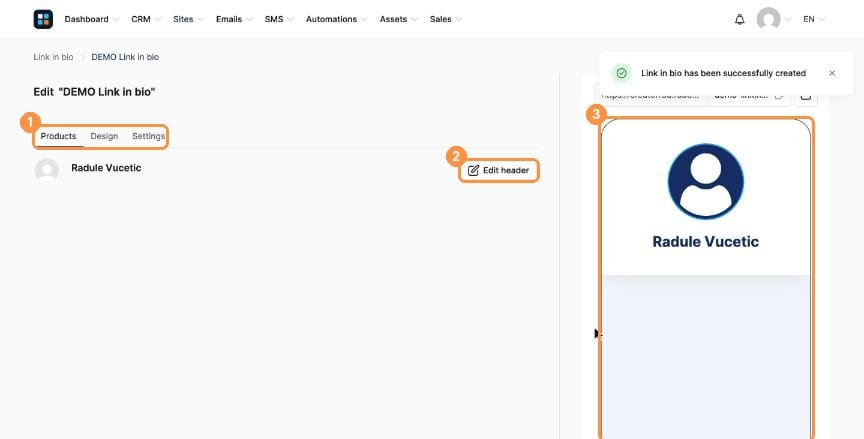Expand the Automations dropdown

pyautogui.click(x=336, y=19)
